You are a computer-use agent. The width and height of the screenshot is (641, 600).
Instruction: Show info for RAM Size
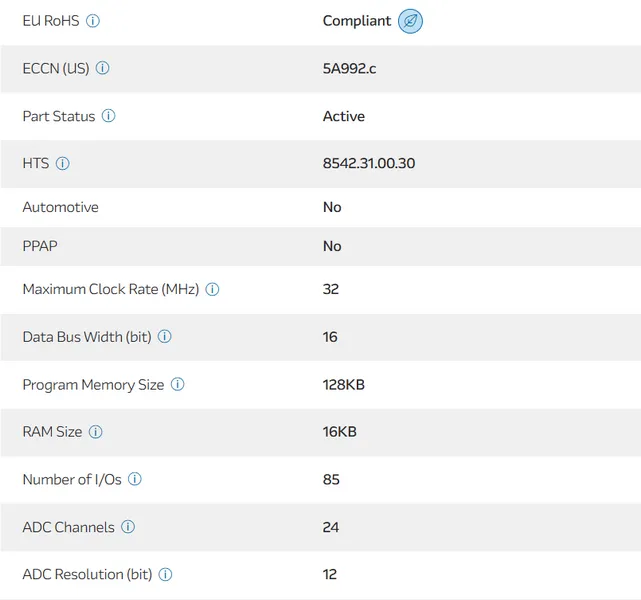coord(95,432)
